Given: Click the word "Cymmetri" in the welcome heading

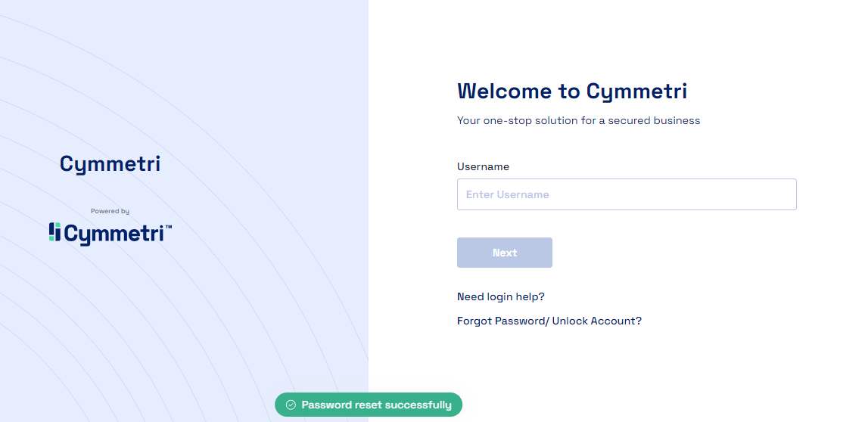Looking at the screenshot, I should tap(636, 92).
